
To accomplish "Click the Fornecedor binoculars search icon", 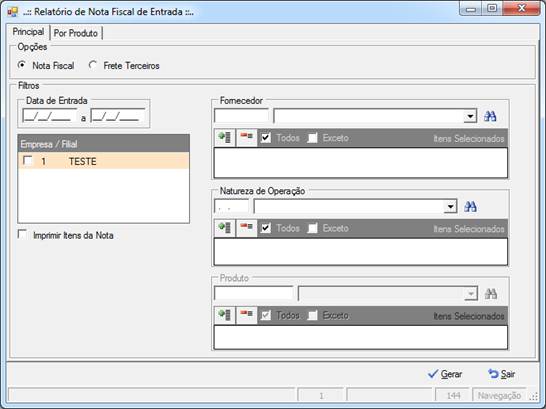I will click(490, 116).
